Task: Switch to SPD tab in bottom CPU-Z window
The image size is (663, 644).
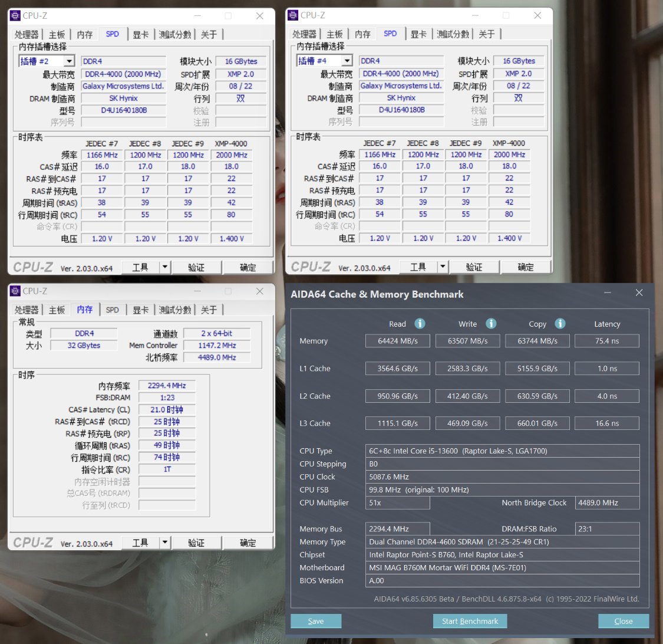Action: [x=112, y=310]
